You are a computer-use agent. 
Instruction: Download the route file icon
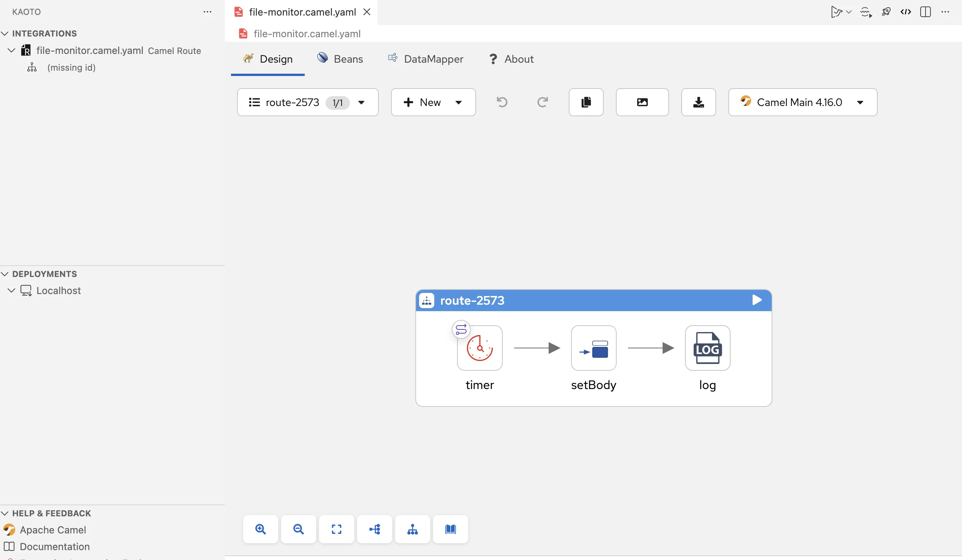coord(698,102)
